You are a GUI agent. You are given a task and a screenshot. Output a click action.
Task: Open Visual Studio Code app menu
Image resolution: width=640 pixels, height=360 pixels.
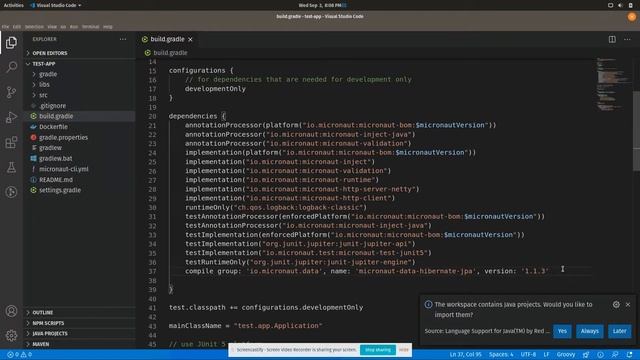coord(56,5)
